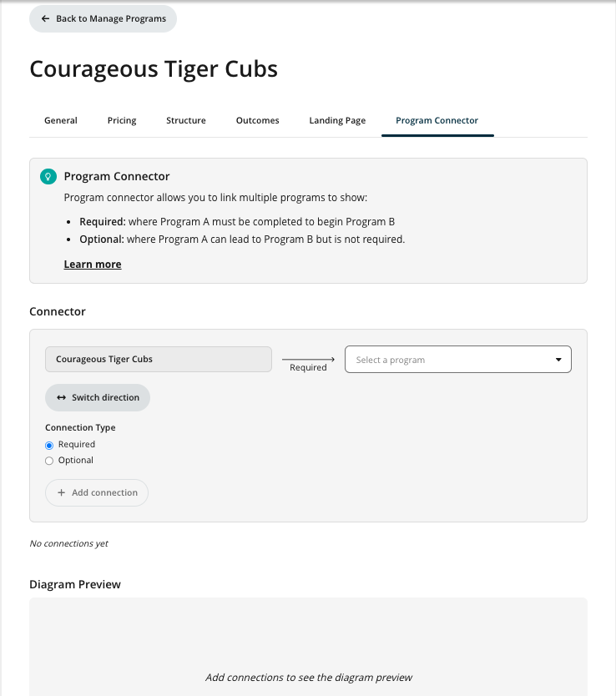Click the Add connection button
616x696 pixels.
click(x=98, y=493)
